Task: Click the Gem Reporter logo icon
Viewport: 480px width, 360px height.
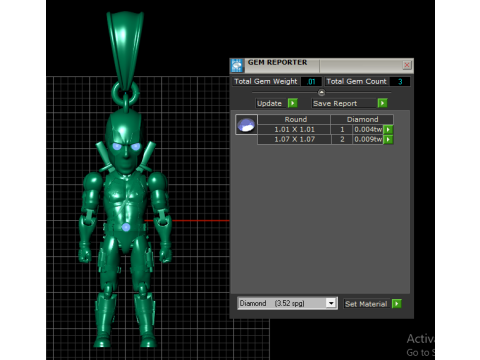Action: [x=237, y=65]
